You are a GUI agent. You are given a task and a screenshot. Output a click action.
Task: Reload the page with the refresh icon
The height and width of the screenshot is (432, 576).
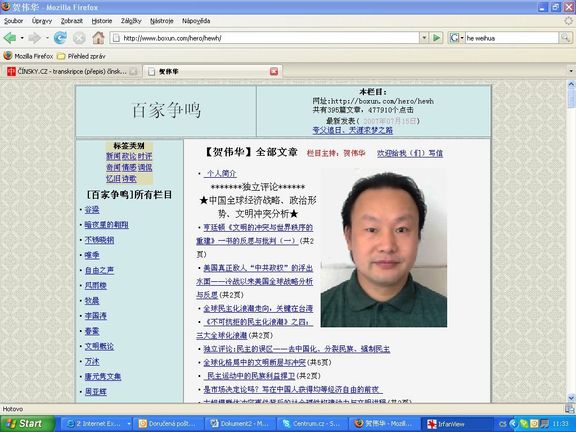pos(60,38)
